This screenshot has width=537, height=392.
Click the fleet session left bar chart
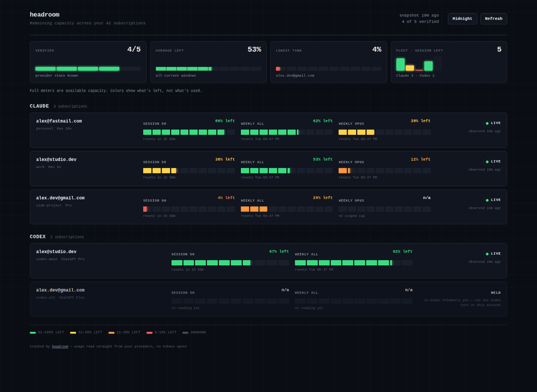419,64
